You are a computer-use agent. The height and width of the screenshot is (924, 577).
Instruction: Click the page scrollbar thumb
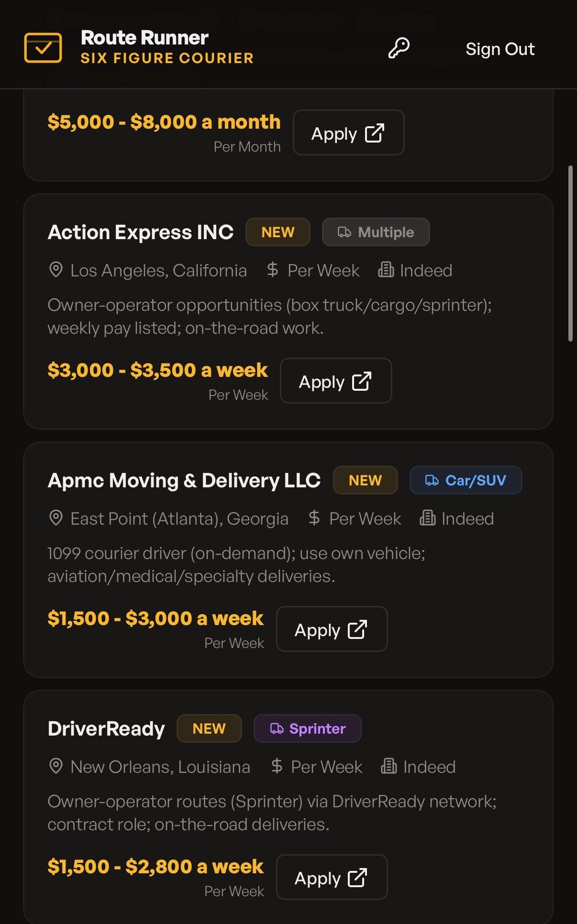pos(570,253)
